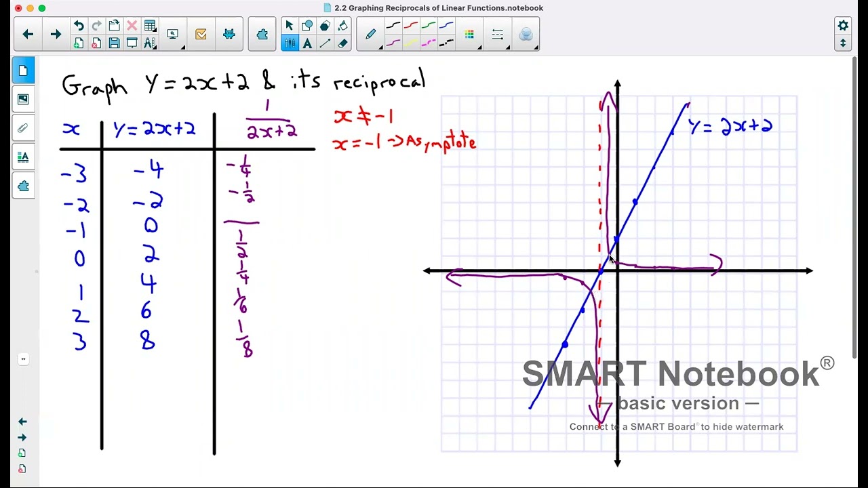Select the Regular Polygons tool
This screenshot has width=868, height=488.
click(325, 26)
